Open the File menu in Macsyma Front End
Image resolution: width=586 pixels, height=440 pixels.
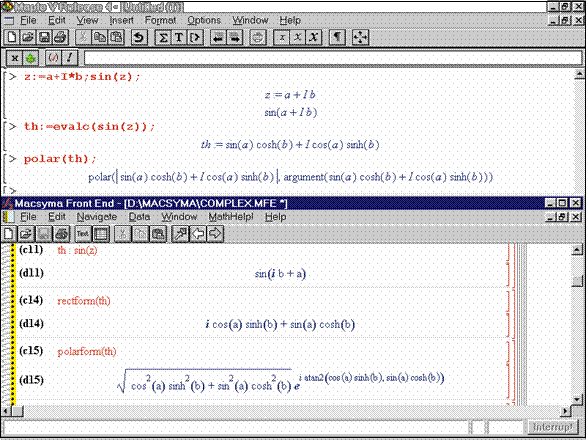[x=28, y=216]
